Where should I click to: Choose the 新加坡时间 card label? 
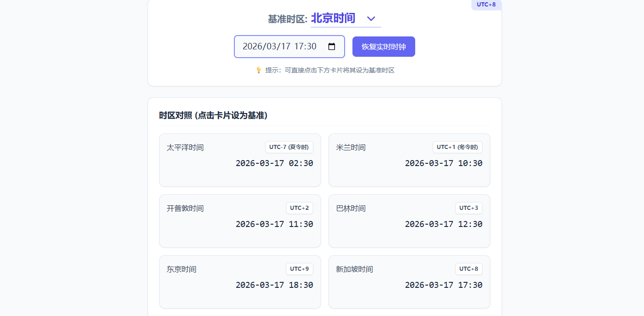tap(354, 269)
